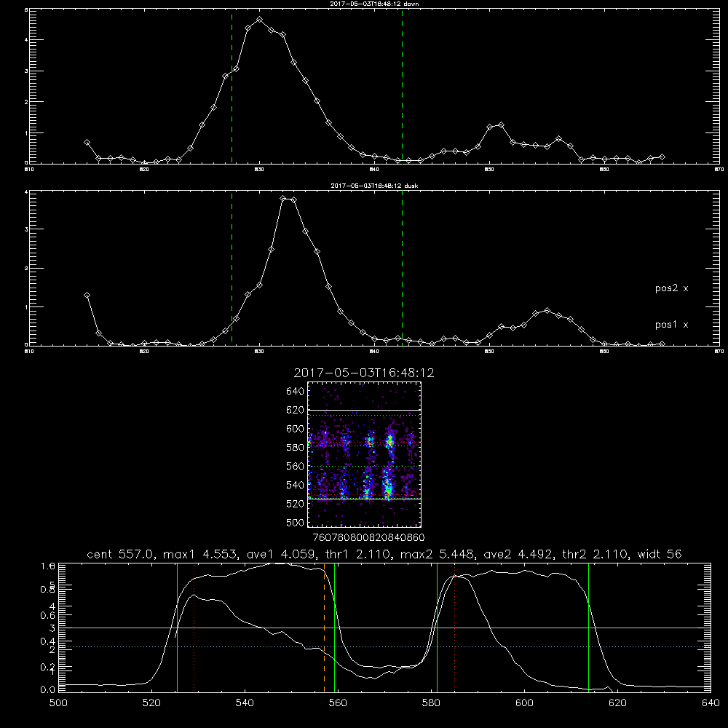
Task: Click the '0.4' label on bottom plot y-axis
Action: coord(48,641)
